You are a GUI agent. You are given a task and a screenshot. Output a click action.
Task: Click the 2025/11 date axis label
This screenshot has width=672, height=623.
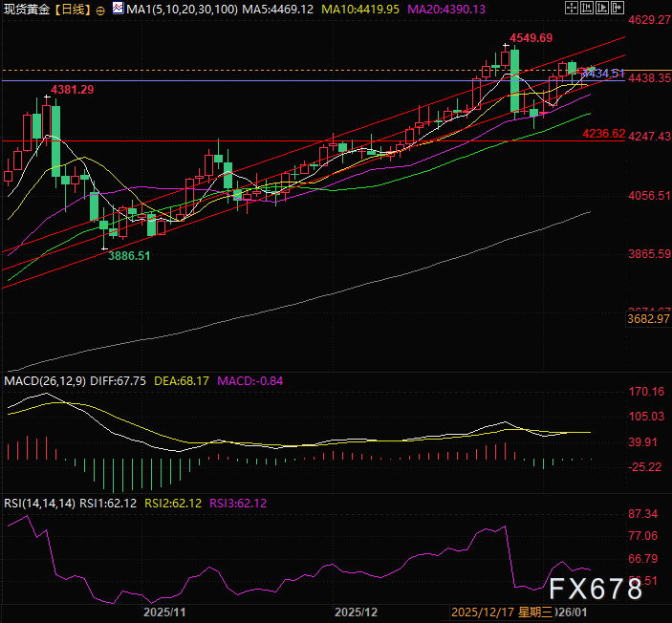[163, 610]
